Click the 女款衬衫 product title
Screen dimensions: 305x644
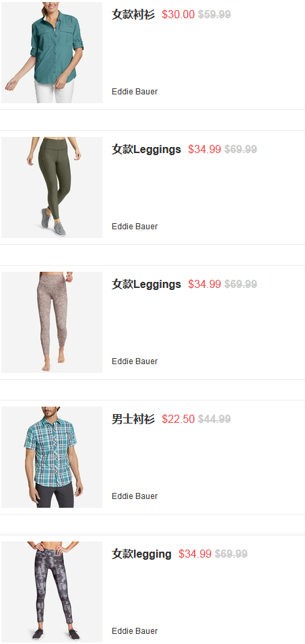tap(133, 14)
